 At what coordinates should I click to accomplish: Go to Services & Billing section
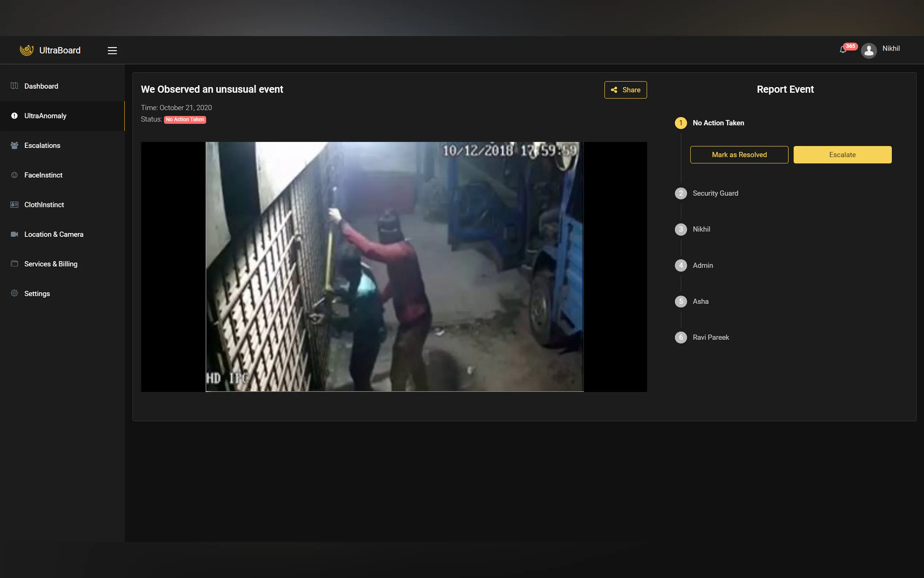click(x=51, y=264)
